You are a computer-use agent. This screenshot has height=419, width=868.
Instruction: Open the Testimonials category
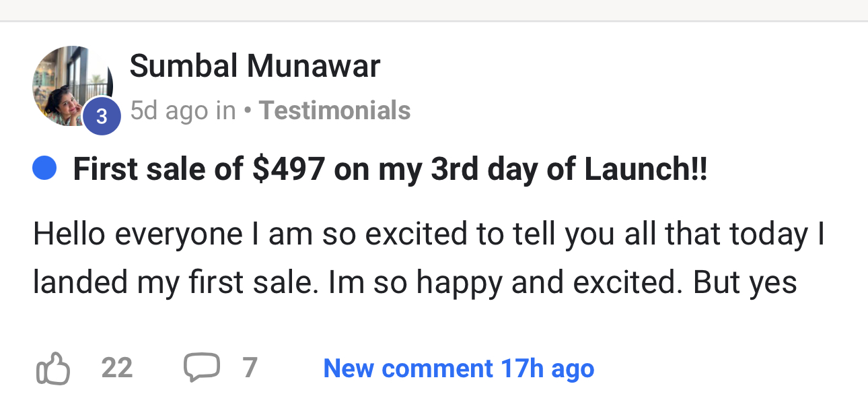click(334, 110)
